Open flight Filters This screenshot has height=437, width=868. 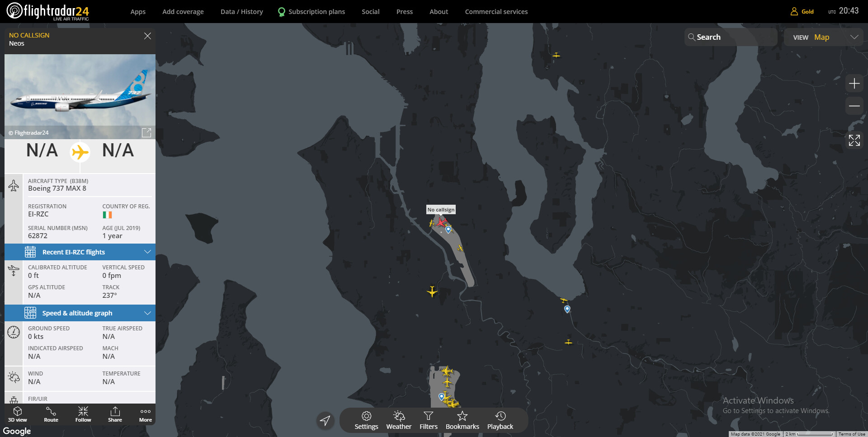click(429, 420)
